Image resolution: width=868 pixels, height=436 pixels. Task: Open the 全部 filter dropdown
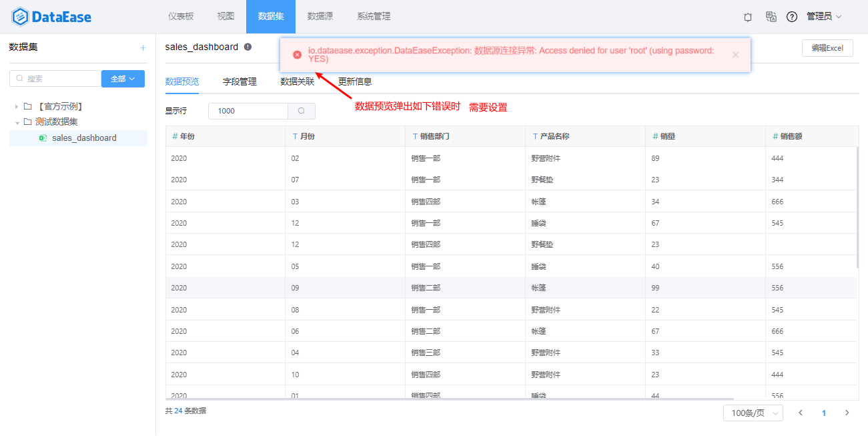click(x=123, y=79)
